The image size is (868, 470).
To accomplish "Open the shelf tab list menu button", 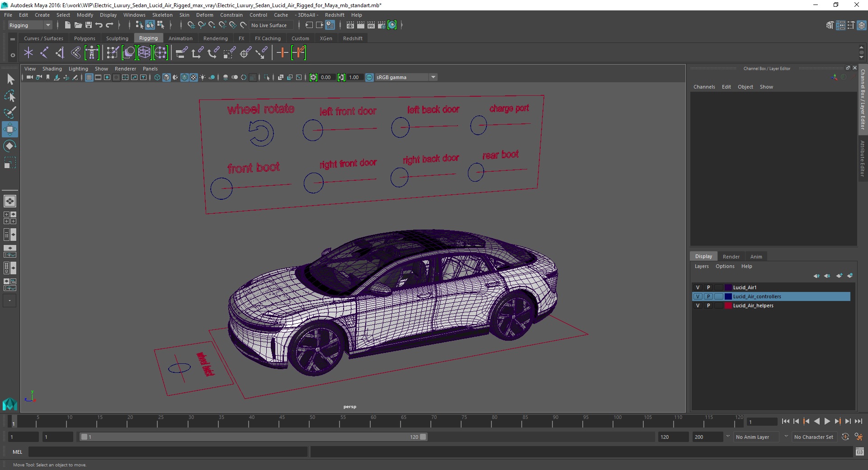I will click(13, 39).
